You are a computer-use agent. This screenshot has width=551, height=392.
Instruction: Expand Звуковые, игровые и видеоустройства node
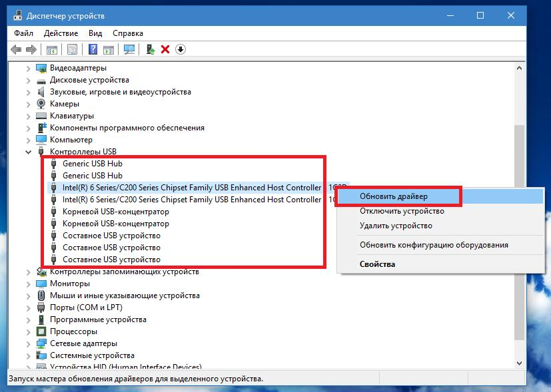(x=28, y=93)
